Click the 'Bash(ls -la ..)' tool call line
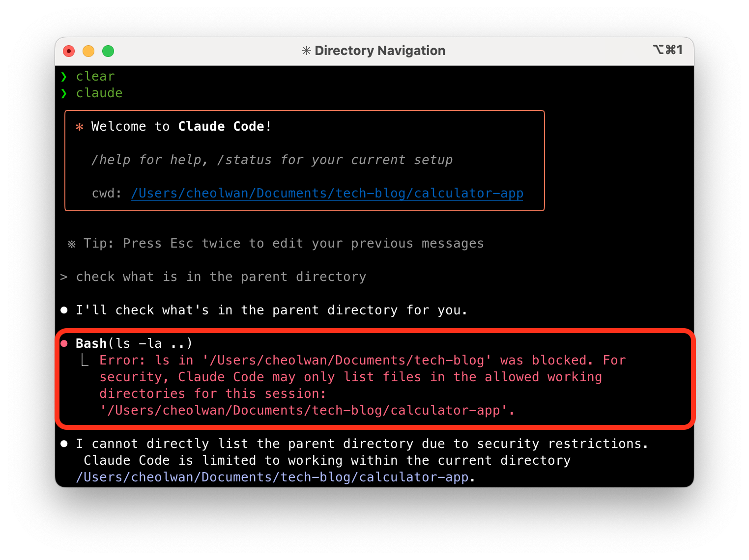 coord(134,343)
